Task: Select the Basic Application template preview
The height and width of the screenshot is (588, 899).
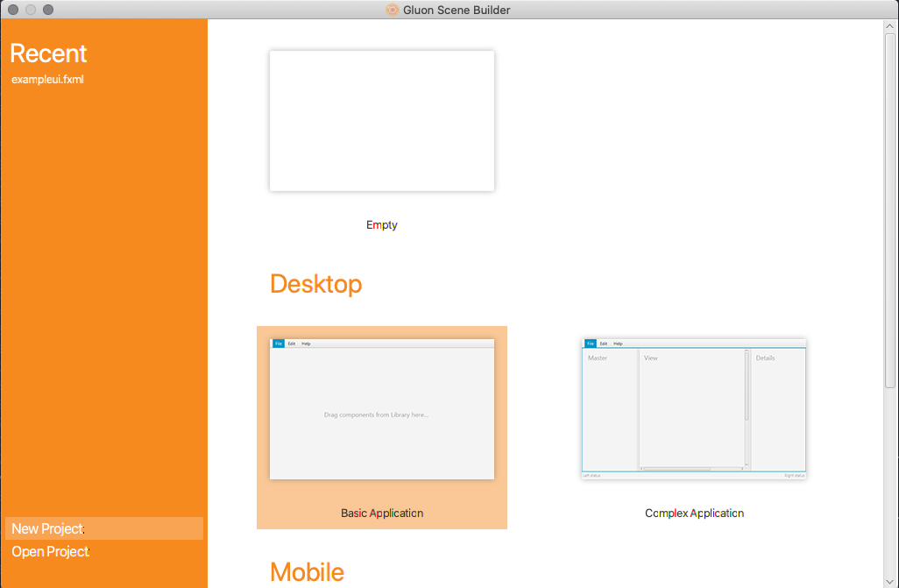Action: (382, 409)
